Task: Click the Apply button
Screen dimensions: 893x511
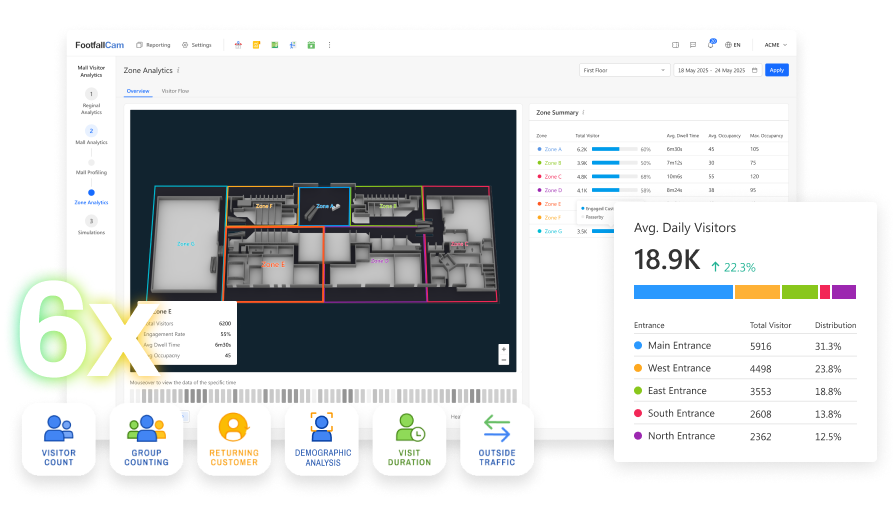Action: [x=777, y=70]
